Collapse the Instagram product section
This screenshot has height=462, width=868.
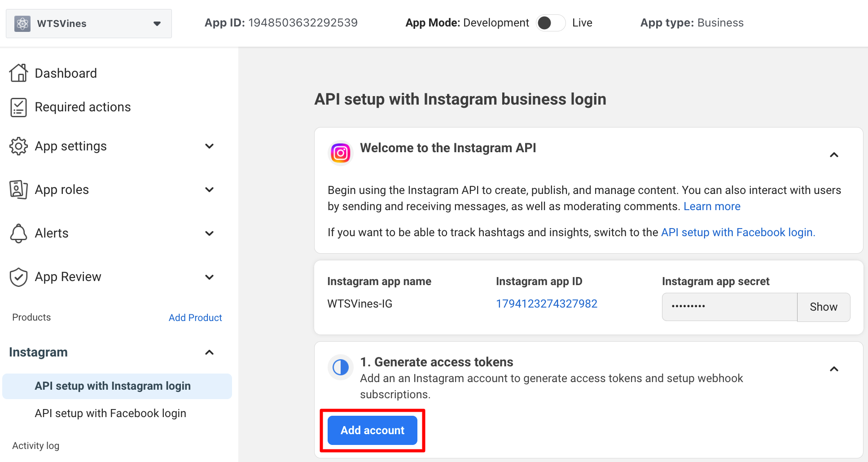click(209, 352)
